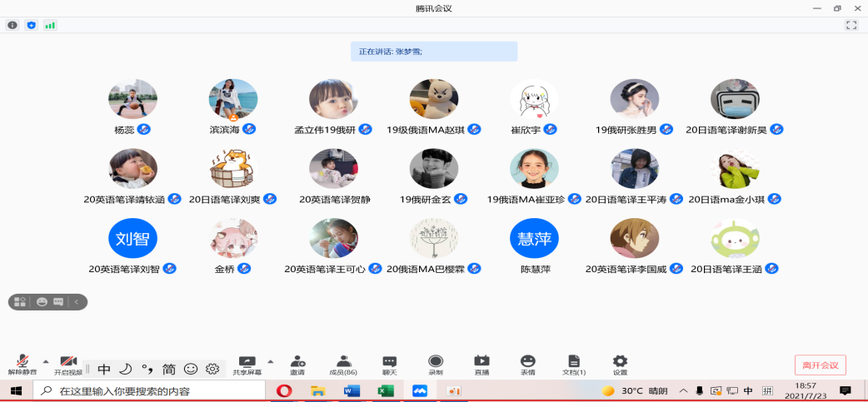Start 录制 recording
Viewport: 868px width, 402px height.
(436, 365)
